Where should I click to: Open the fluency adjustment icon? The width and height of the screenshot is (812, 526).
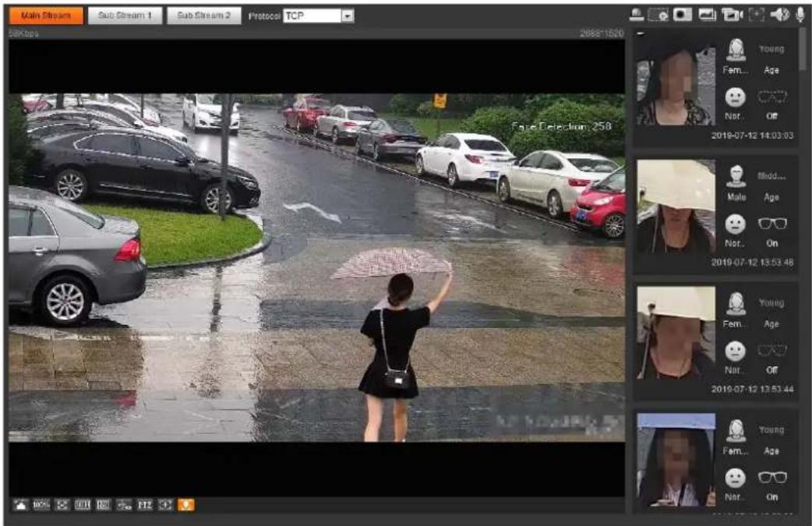click(104, 505)
